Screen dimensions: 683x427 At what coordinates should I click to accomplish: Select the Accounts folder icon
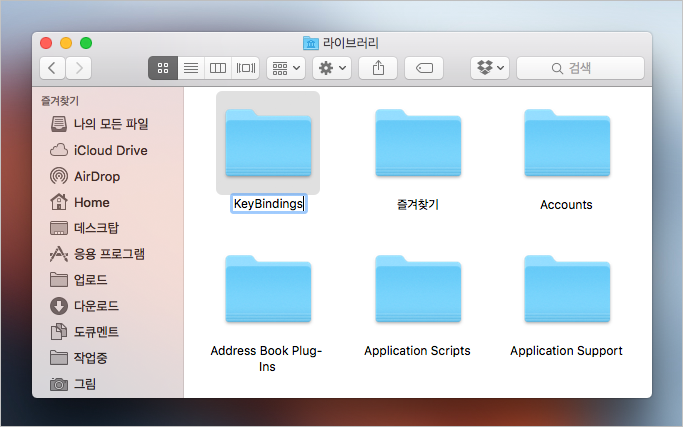(x=567, y=143)
